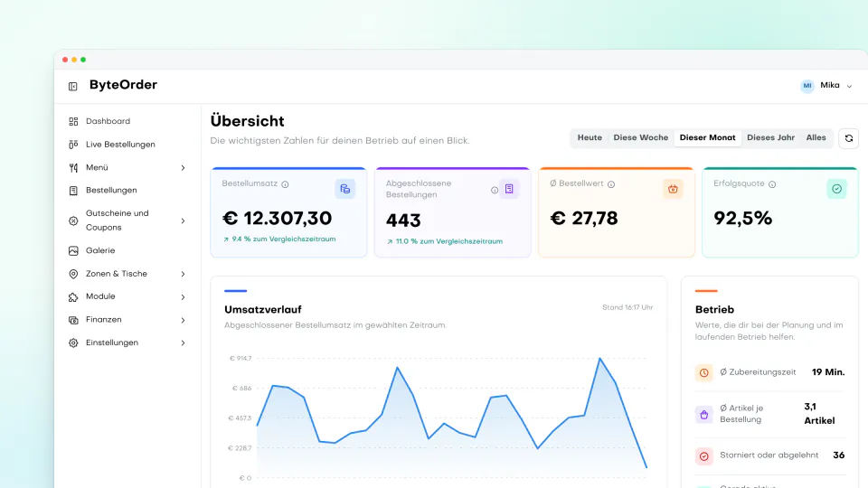Click the 36 cancelled orders value
This screenshot has height=488, width=868.
839,455
